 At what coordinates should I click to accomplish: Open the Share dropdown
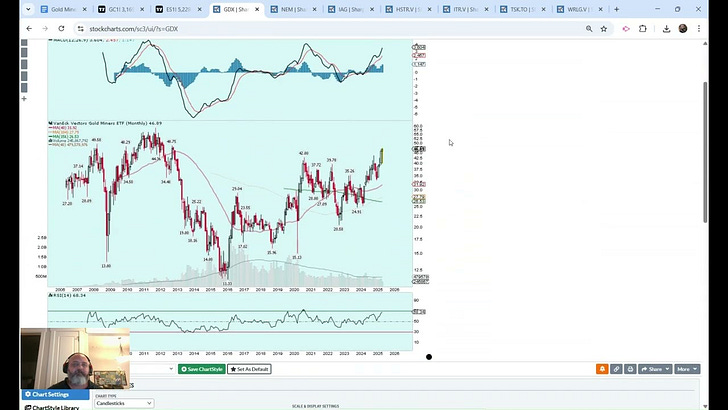pos(655,369)
